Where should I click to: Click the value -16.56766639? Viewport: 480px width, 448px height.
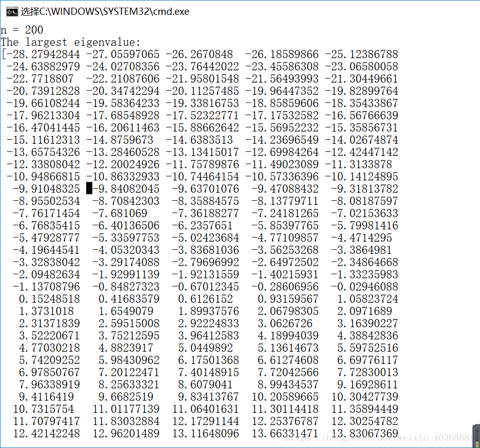362,116
